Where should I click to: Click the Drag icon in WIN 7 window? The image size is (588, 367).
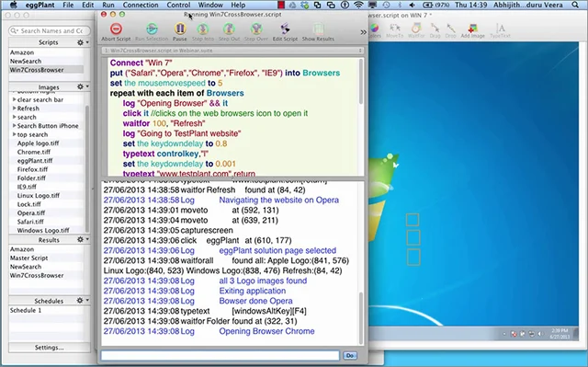[435, 29]
